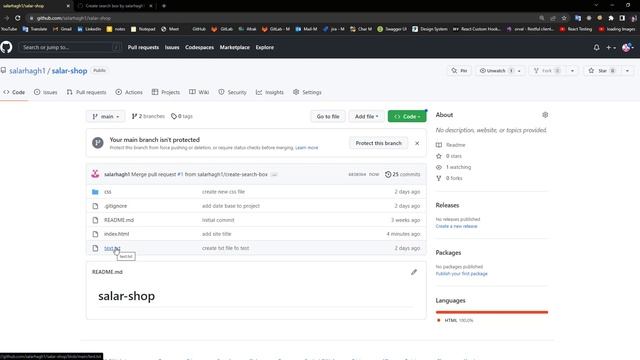This screenshot has height=360, width=640.
Task: Expand the commit message ellipsis
Action: pos(274,175)
